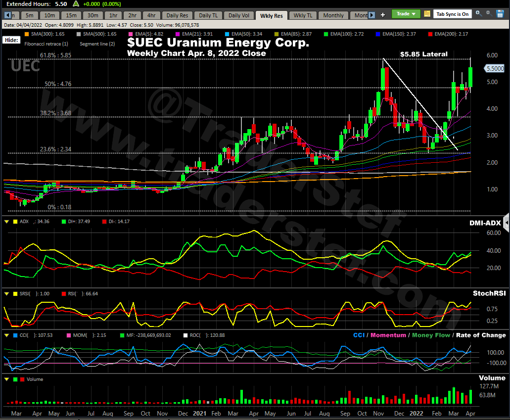510x420 pixels.
Task: Click the zoom out magnifier icon
Action: pos(488,13)
